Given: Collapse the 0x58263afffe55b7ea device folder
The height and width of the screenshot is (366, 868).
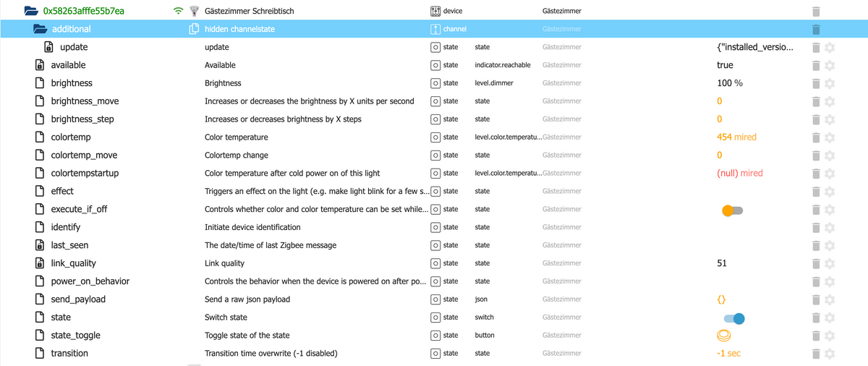Looking at the screenshot, I should coord(30,12).
